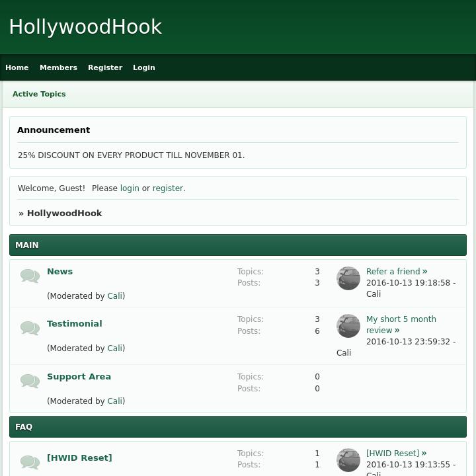Screen dimensions: 476x476
Task: Click avatar beside Refer a friend post
Action: click(348, 278)
